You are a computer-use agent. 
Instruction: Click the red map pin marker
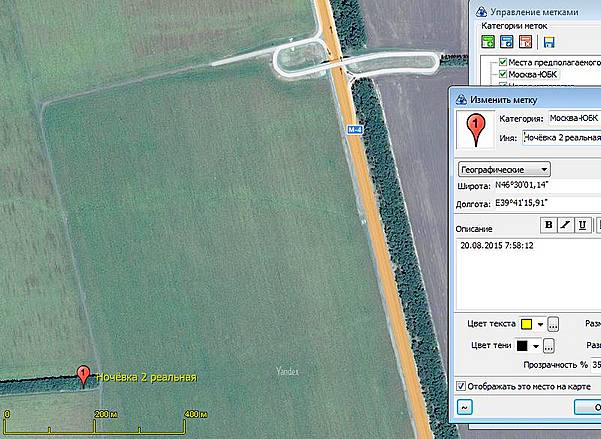[84, 375]
